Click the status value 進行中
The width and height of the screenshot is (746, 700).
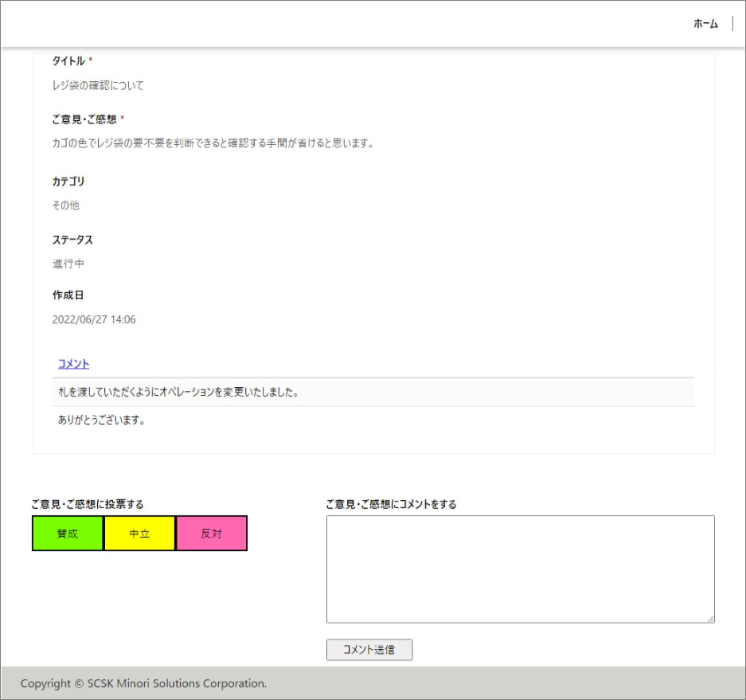coord(68,264)
